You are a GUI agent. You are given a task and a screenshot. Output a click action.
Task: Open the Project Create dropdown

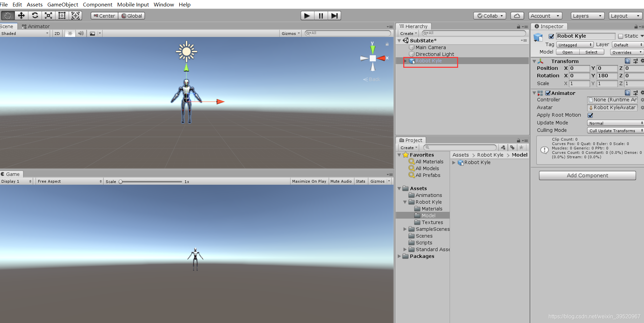coord(408,147)
